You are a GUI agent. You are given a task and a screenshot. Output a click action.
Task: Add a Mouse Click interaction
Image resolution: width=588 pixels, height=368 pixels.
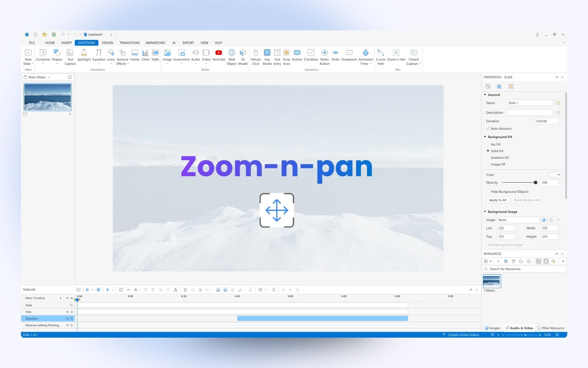coord(256,57)
